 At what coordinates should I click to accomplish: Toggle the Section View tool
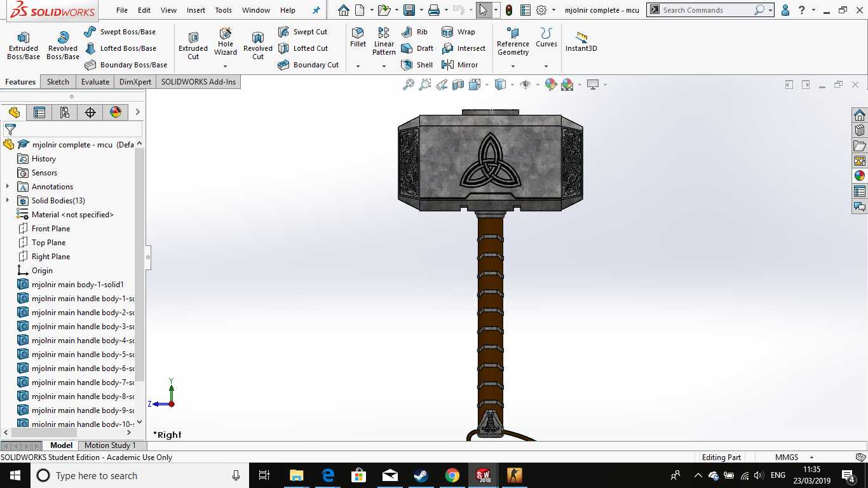(x=458, y=85)
